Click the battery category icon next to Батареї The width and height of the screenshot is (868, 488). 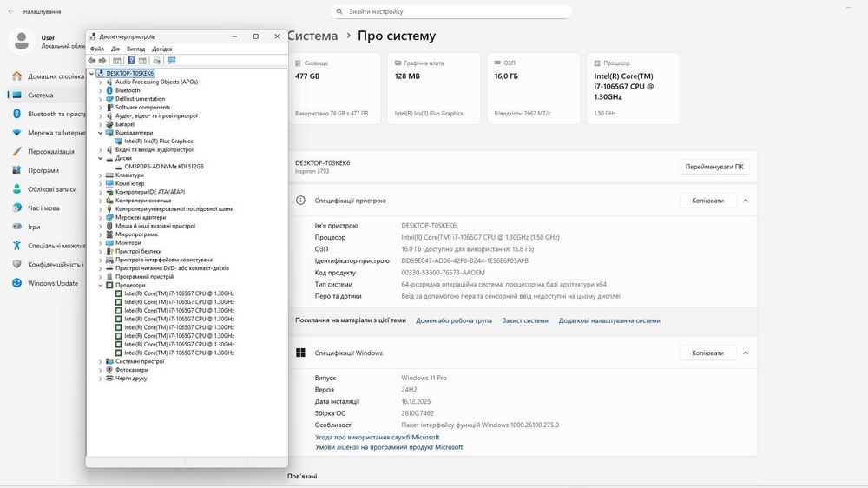click(x=109, y=124)
